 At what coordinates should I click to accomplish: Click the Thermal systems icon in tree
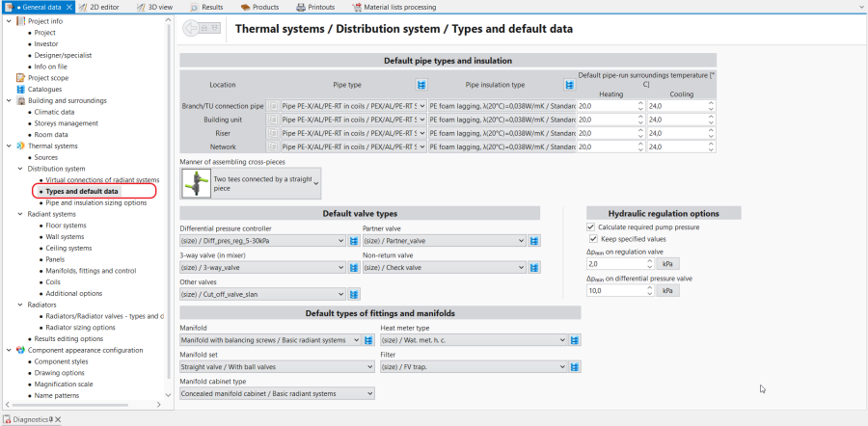point(21,146)
